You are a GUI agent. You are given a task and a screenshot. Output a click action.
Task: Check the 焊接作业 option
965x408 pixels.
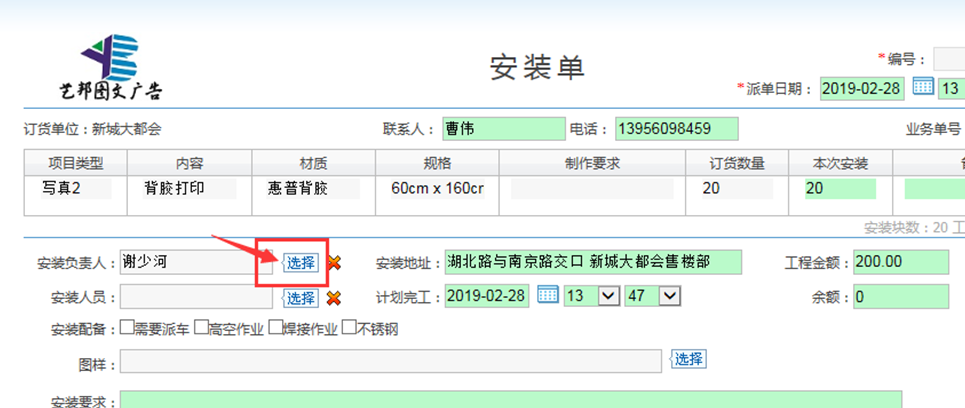point(275,327)
